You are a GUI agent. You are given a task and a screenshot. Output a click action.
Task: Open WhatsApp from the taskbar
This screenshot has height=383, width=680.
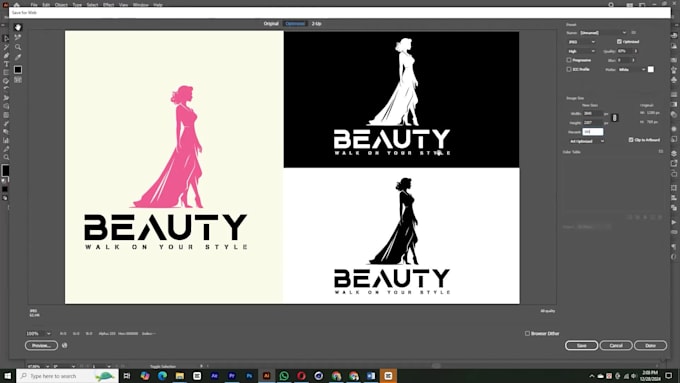point(284,376)
